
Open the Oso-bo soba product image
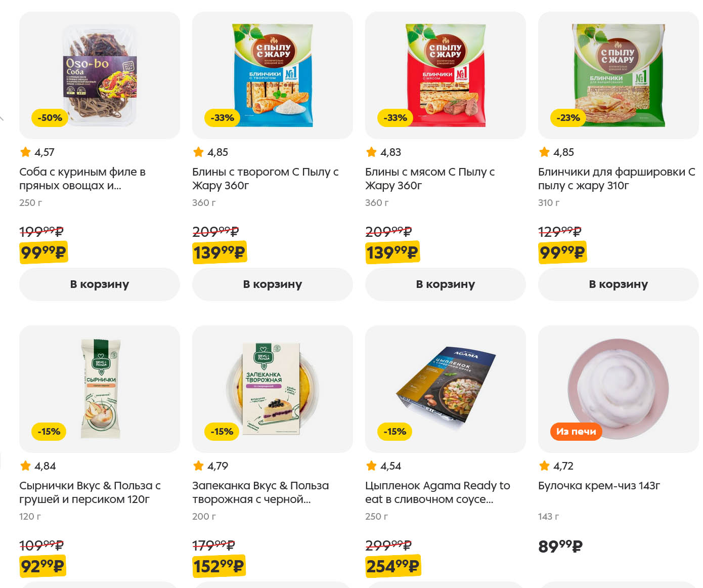pos(100,75)
